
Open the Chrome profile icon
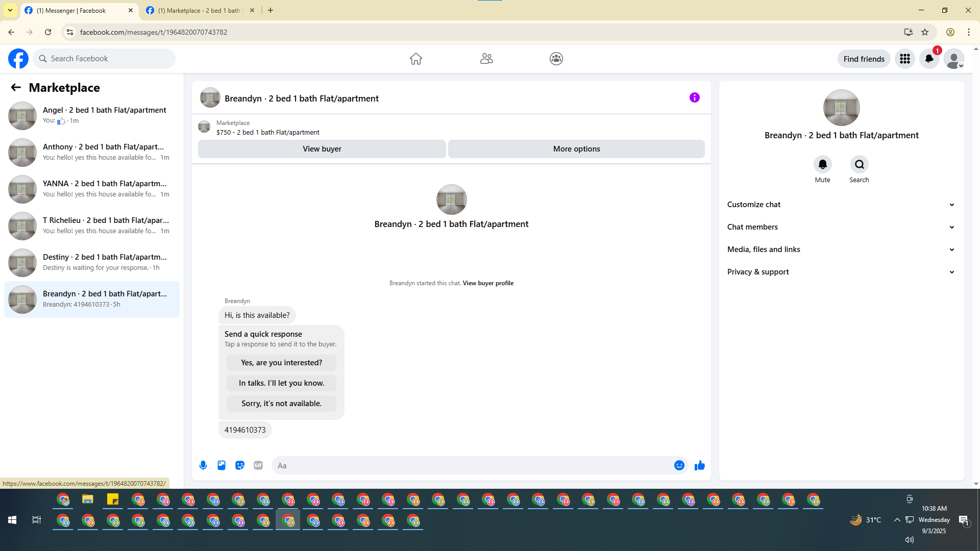coord(950,32)
